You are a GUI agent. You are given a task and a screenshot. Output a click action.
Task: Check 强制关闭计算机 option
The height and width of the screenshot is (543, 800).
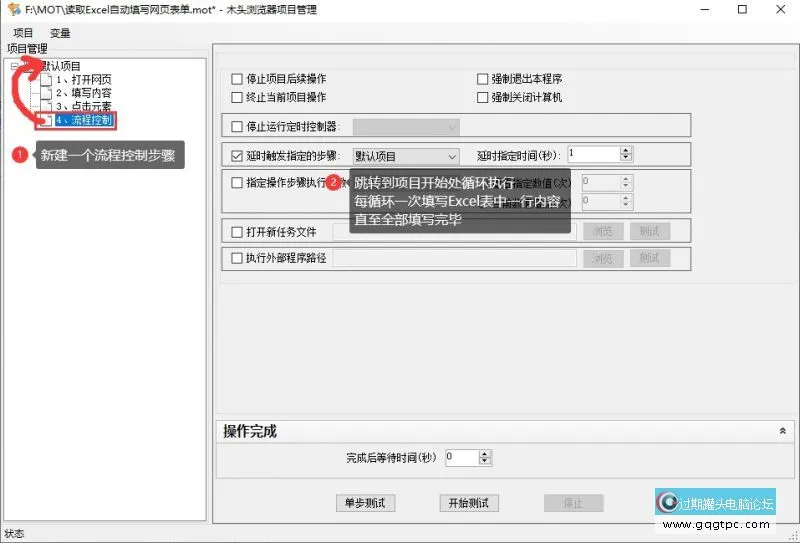click(482, 97)
